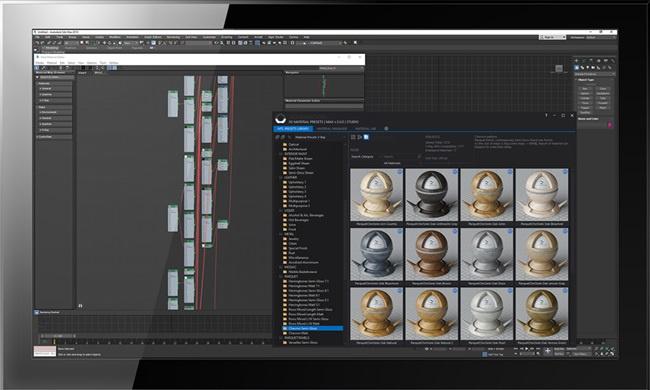Click the black swatch in Slate toolbar
650x390 pixels.
[83, 68]
